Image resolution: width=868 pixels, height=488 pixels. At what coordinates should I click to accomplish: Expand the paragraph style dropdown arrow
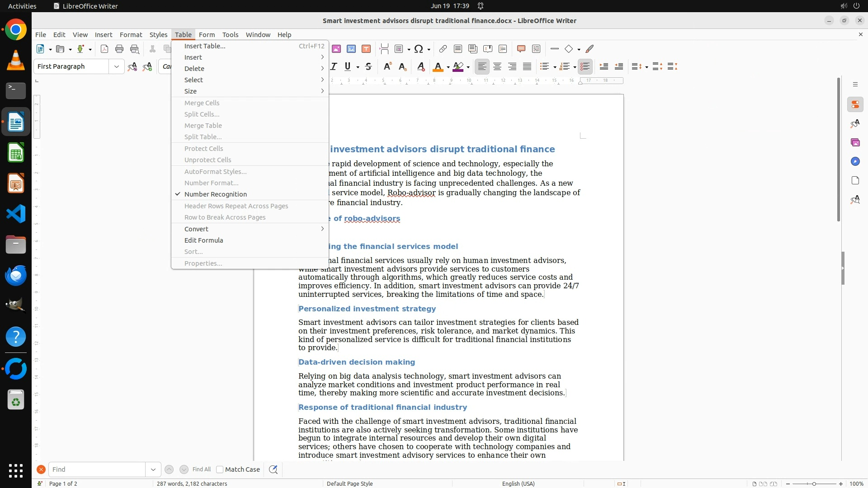click(116, 67)
